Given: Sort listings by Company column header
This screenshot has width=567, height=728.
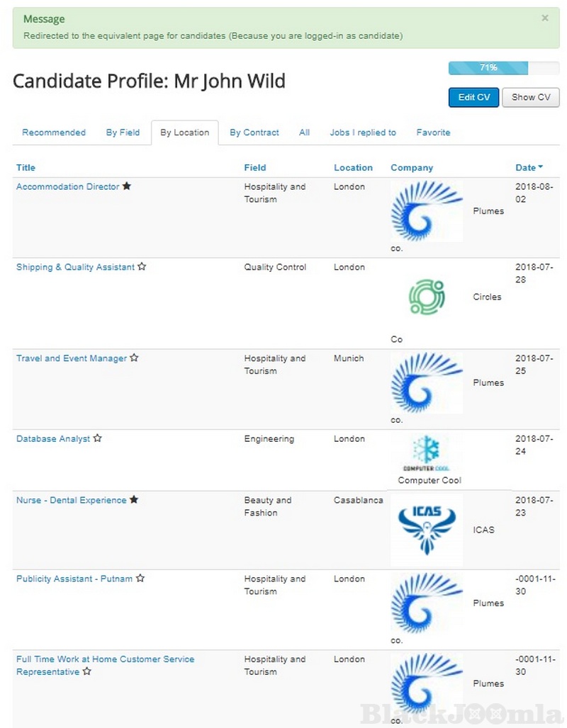Looking at the screenshot, I should [412, 168].
